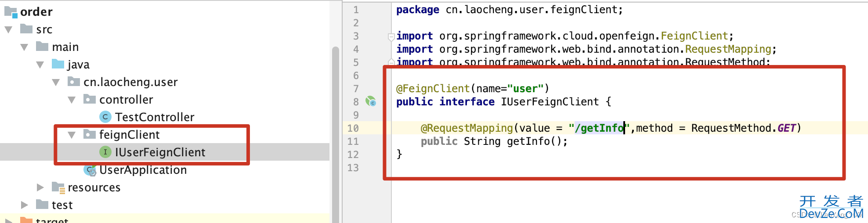Viewport: 868px width, 223px height.
Task: Collapse the feignClient package arrow
Action: (x=72, y=135)
